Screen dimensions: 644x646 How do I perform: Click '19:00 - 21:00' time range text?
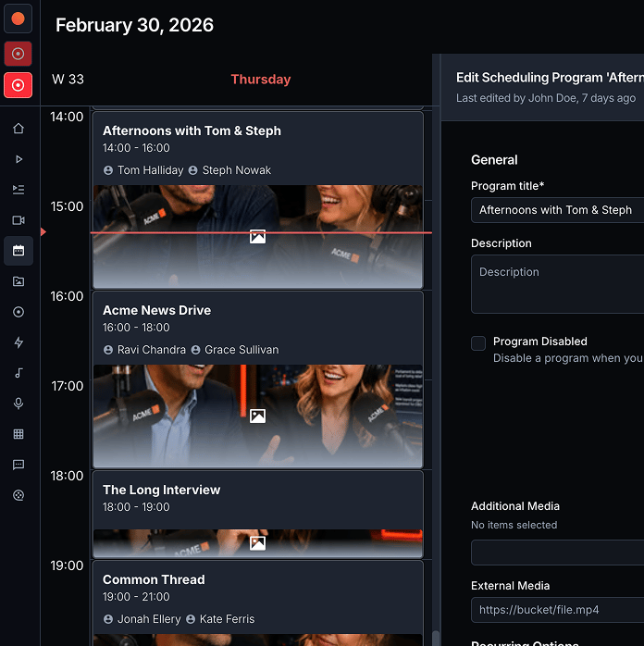[x=136, y=597]
